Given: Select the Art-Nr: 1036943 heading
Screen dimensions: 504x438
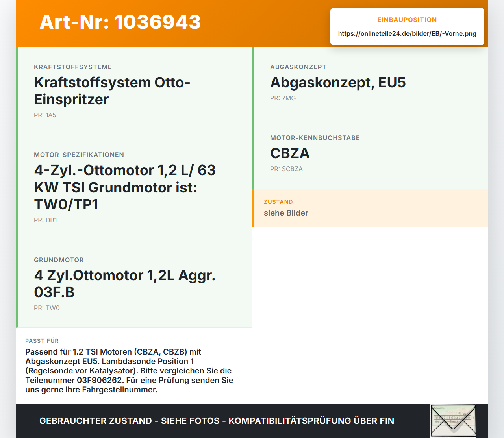Looking at the screenshot, I should click(120, 22).
